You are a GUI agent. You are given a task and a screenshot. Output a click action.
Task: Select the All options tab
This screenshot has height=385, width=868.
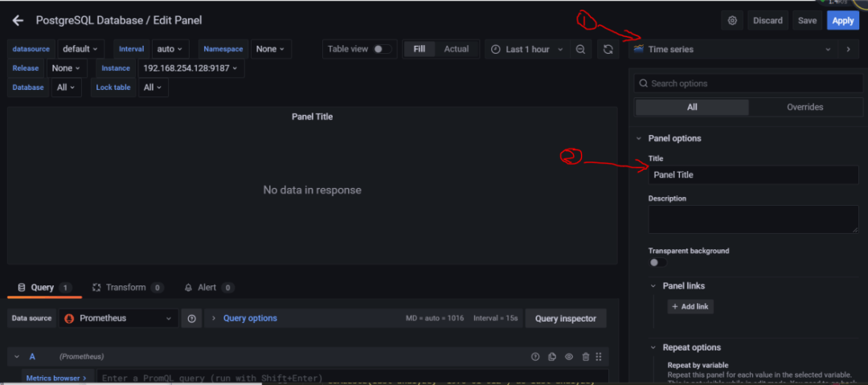(x=692, y=108)
